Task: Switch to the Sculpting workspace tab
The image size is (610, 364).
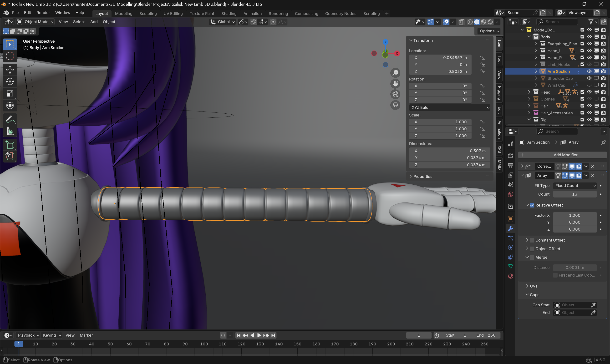Action: coord(148,14)
